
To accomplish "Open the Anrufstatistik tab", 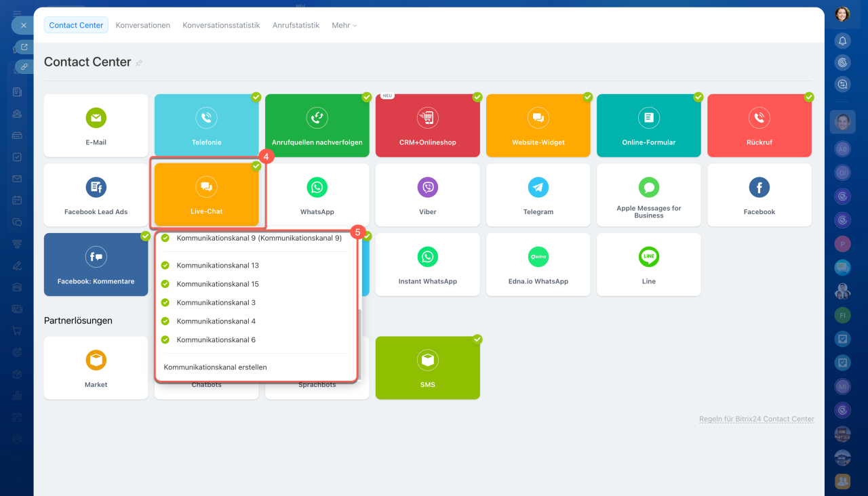I will [296, 25].
